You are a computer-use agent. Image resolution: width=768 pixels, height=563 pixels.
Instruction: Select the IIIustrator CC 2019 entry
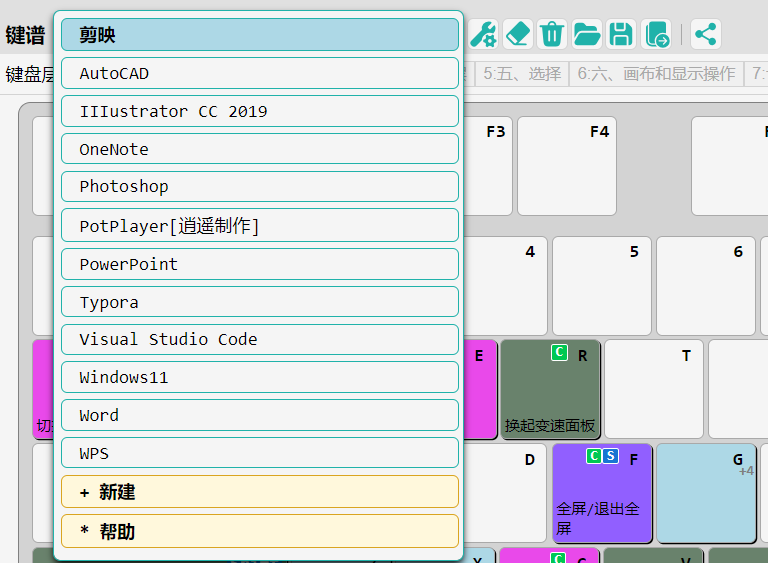pos(260,111)
